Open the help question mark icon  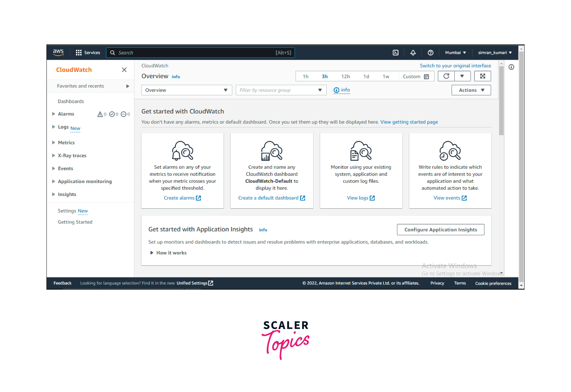pyautogui.click(x=430, y=53)
